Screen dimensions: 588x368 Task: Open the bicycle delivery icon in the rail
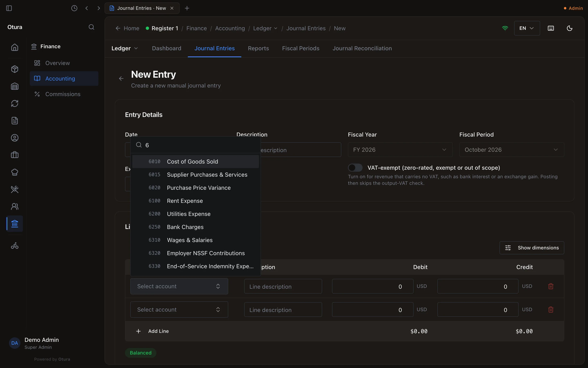tap(15, 246)
